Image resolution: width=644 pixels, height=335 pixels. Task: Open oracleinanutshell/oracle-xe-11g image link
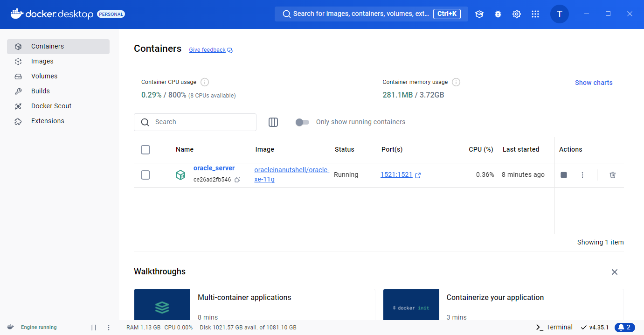pos(292,174)
